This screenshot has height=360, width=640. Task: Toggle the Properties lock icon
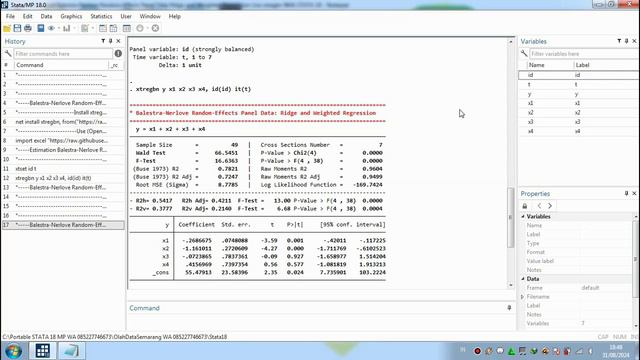point(525,206)
